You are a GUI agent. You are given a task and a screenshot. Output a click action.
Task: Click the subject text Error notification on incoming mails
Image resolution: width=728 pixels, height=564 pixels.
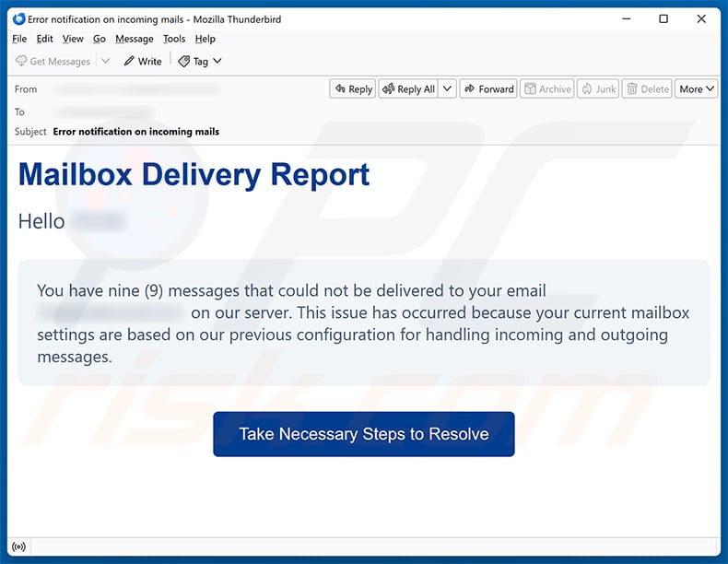[136, 132]
